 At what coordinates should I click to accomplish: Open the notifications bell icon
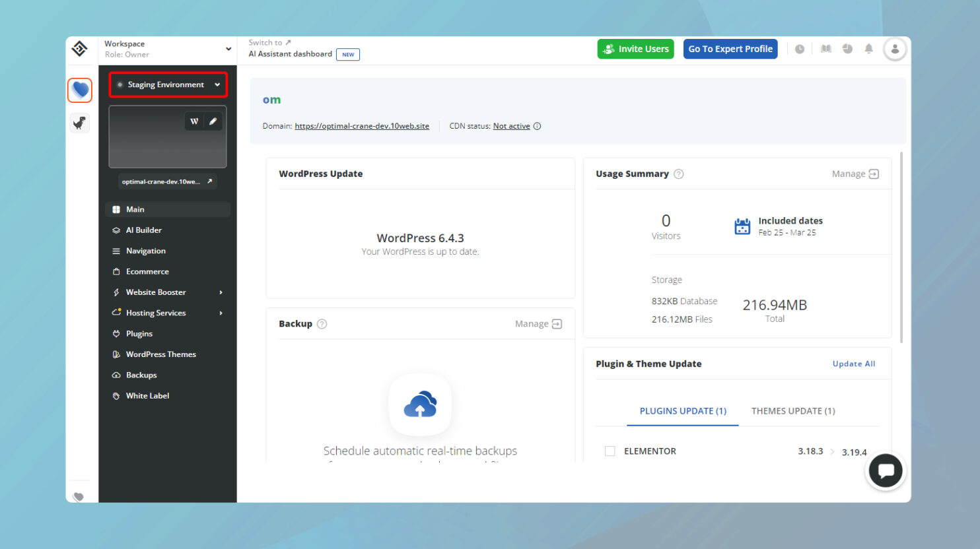tap(868, 49)
